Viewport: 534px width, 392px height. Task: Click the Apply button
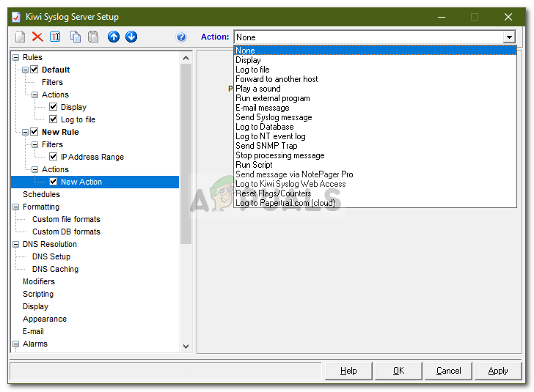coord(498,371)
